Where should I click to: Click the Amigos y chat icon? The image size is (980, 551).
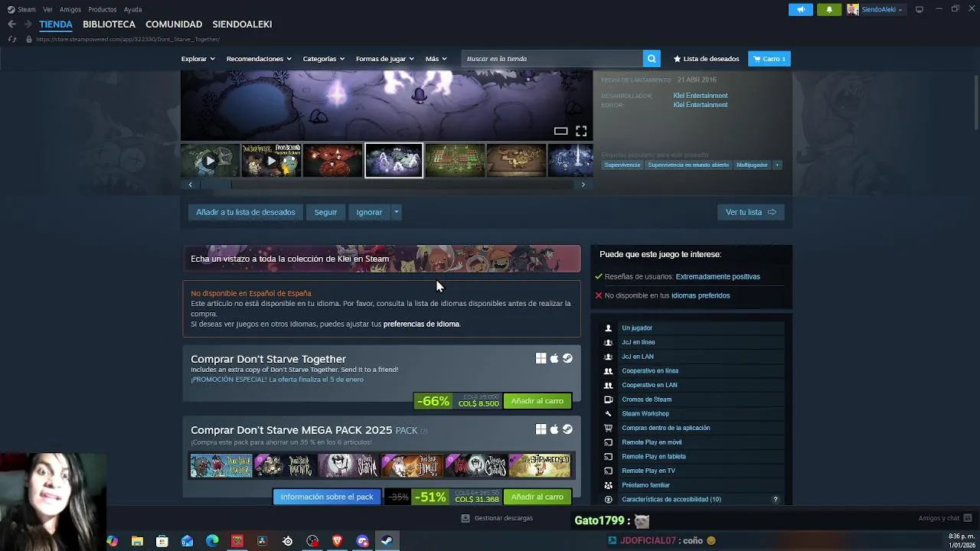tap(968, 518)
